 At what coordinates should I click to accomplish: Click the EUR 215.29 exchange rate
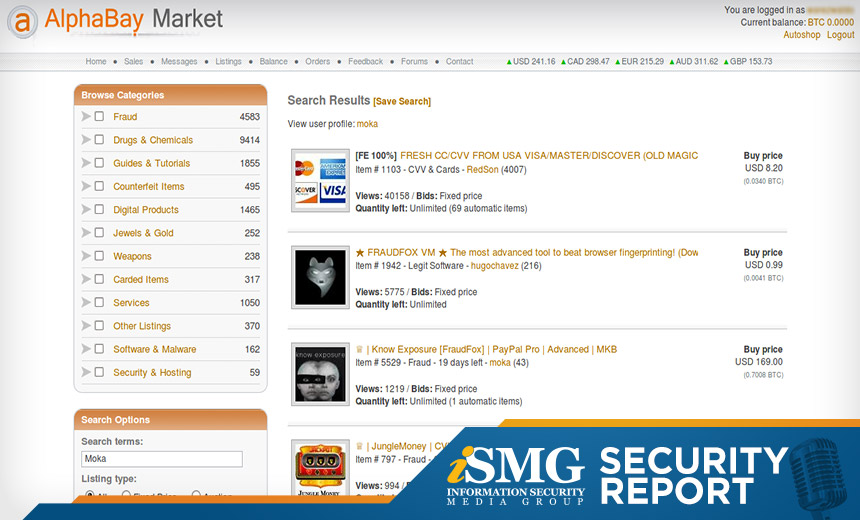[639, 61]
